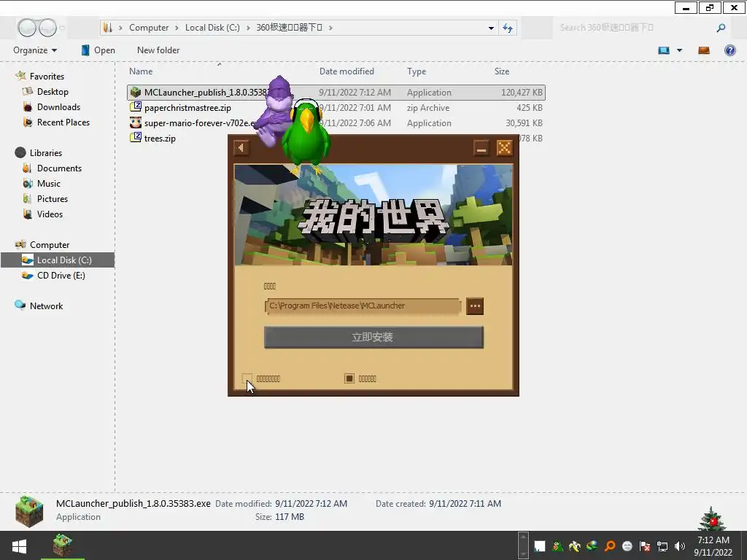Click New folder in the toolbar

[158, 50]
